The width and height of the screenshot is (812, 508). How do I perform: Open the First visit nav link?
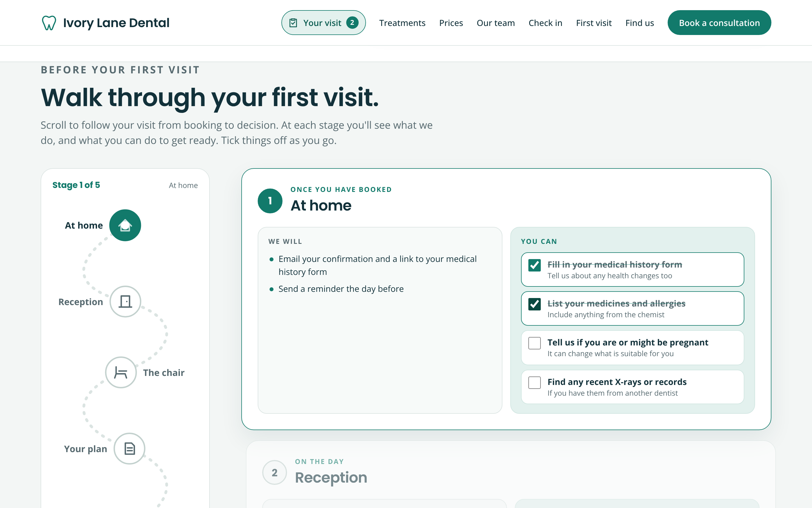click(593, 23)
